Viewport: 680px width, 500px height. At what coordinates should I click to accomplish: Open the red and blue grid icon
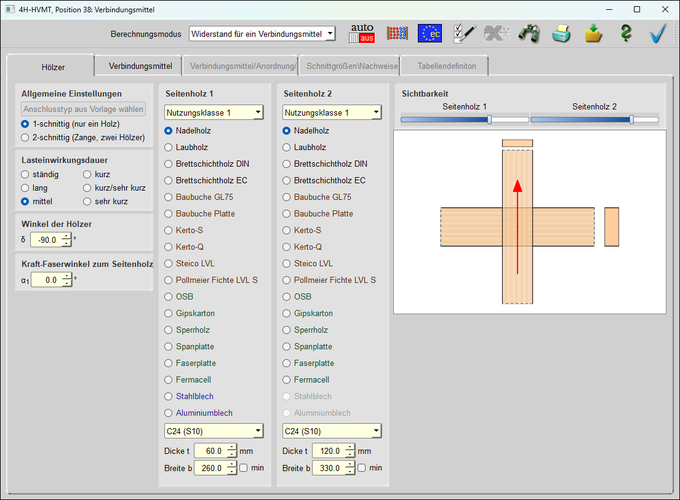tap(396, 34)
